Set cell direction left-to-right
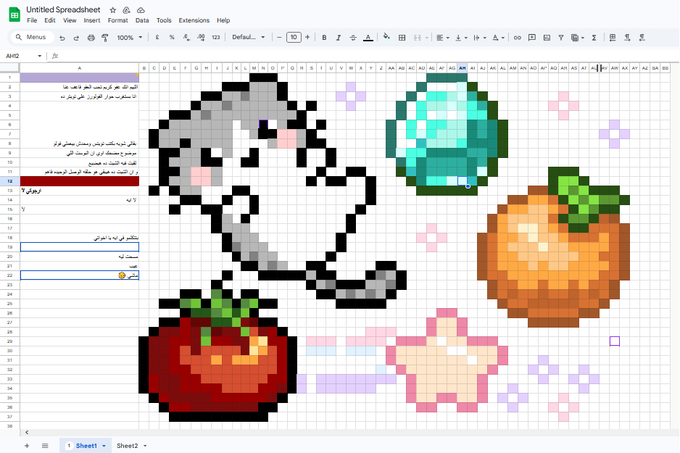The image size is (680, 453). point(628,38)
